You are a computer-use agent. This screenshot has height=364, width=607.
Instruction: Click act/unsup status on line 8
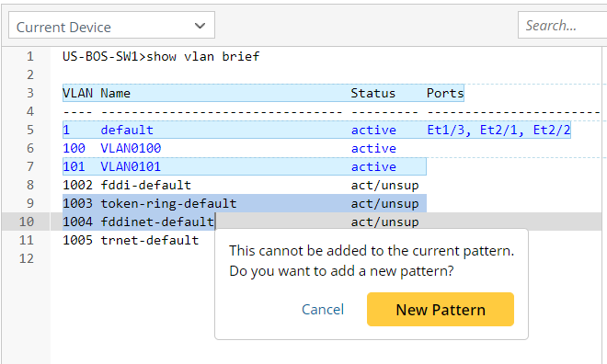tap(384, 186)
